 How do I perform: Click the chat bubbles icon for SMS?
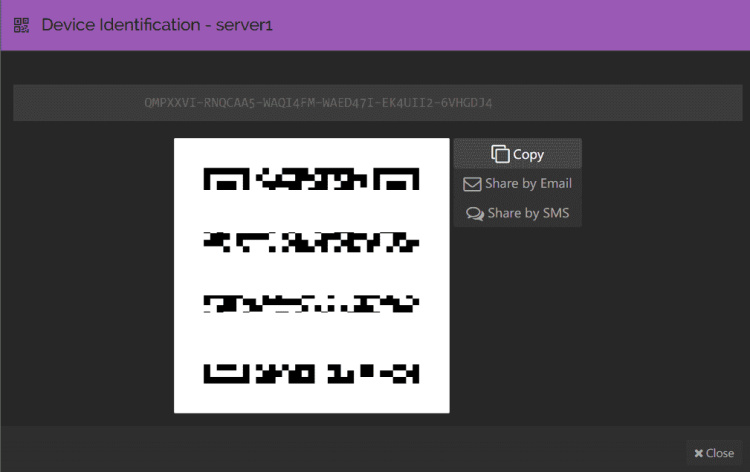click(x=474, y=213)
